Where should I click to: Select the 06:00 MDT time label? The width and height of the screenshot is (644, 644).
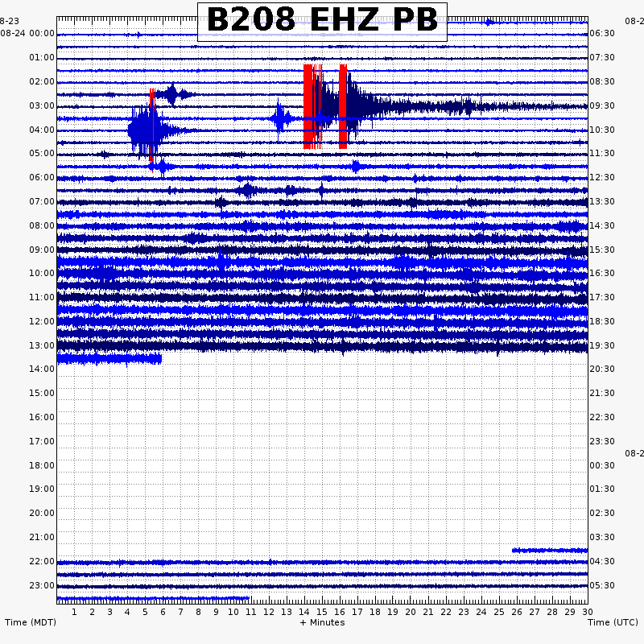click(x=42, y=177)
